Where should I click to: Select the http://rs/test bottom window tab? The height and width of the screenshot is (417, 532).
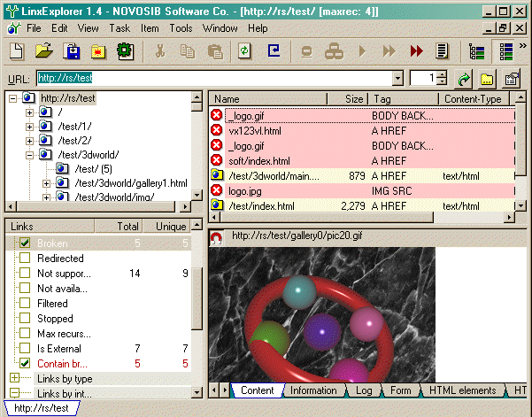(x=42, y=408)
